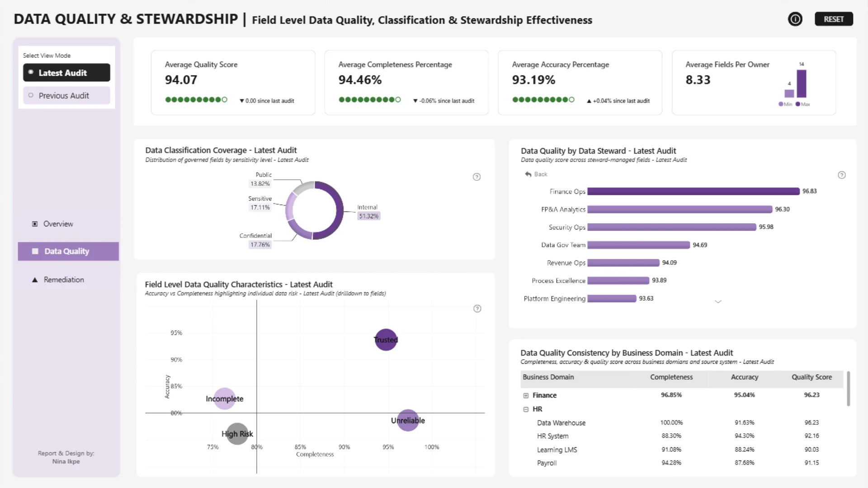Collapse the HR business domain row
Image resolution: width=868 pixels, height=488 pixels.
coord(526,409)
